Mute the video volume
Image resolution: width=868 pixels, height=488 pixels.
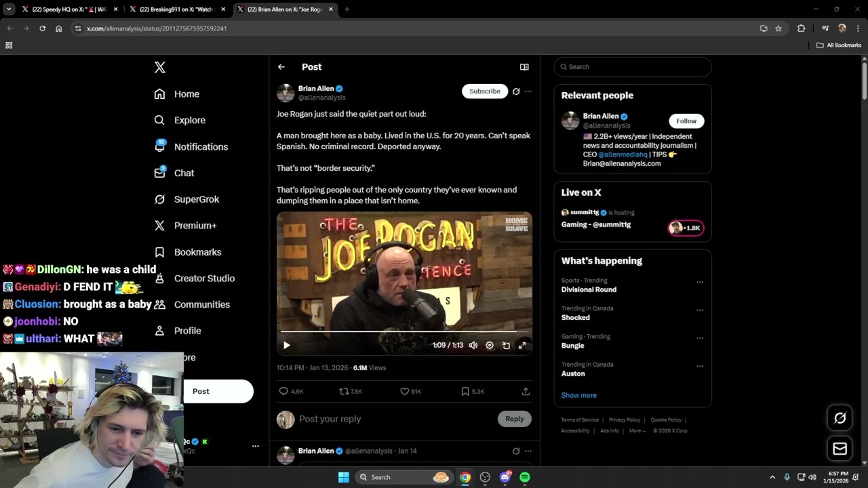473,345
